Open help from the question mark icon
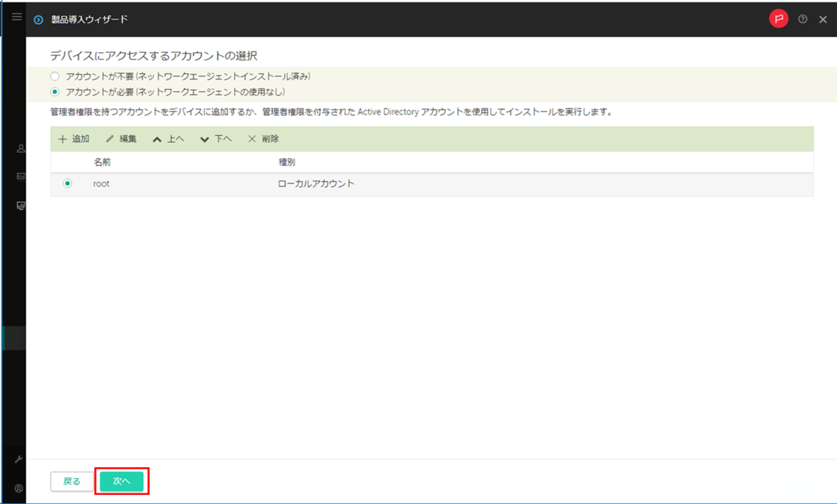This screenshot has height=504, width=837. pos(802,19)
